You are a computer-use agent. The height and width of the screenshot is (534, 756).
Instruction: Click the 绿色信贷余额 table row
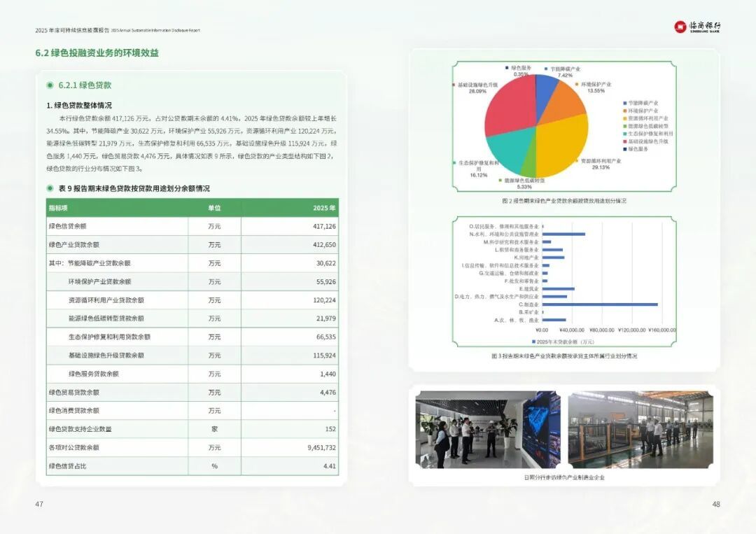point(192,226)
